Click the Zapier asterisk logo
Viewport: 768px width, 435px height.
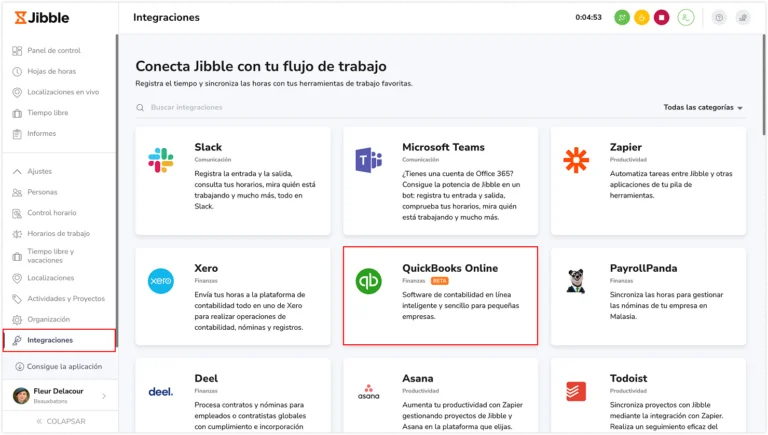[576, 160]
